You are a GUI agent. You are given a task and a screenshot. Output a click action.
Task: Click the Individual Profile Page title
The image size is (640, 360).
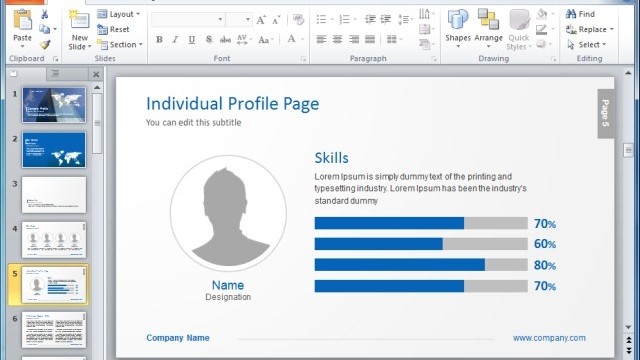click(233, 104)
